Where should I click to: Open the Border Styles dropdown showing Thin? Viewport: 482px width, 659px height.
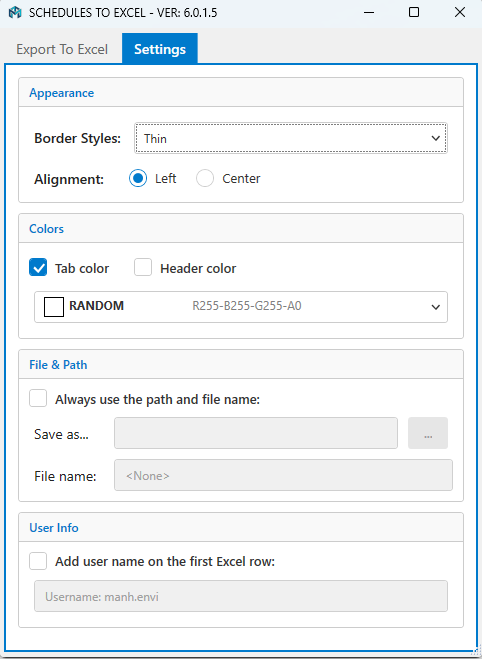click(x=291, y=138)
